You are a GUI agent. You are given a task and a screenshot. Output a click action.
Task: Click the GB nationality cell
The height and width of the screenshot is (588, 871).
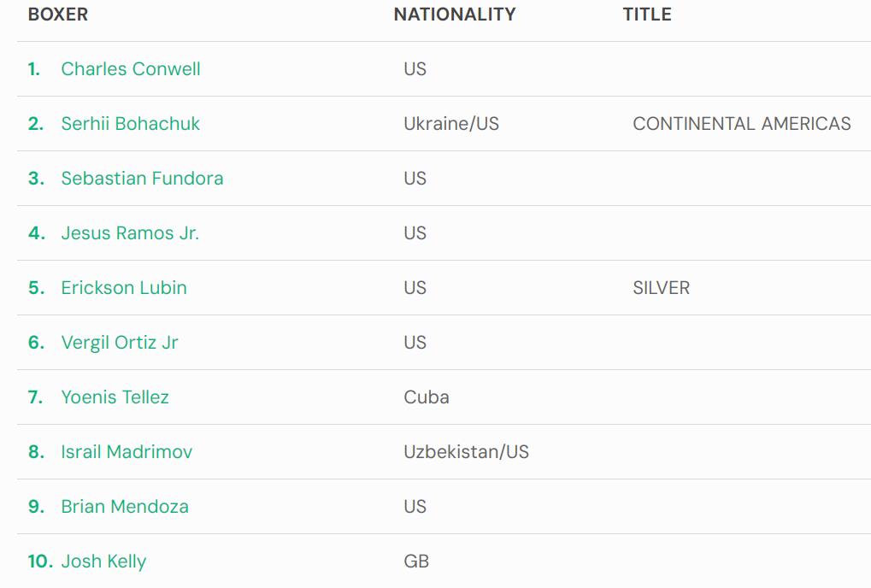(x=416, y=562)
